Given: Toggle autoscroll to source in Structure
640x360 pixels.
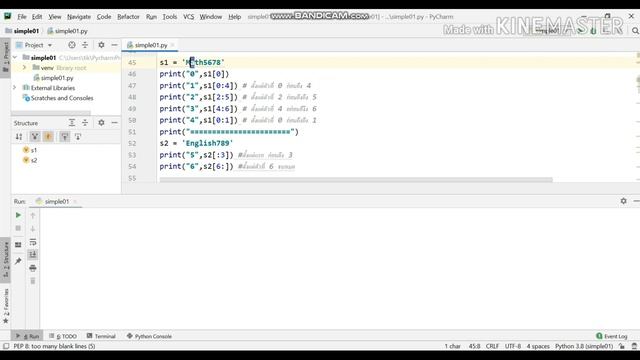Looking at the screenshot, I should point(64,137).
